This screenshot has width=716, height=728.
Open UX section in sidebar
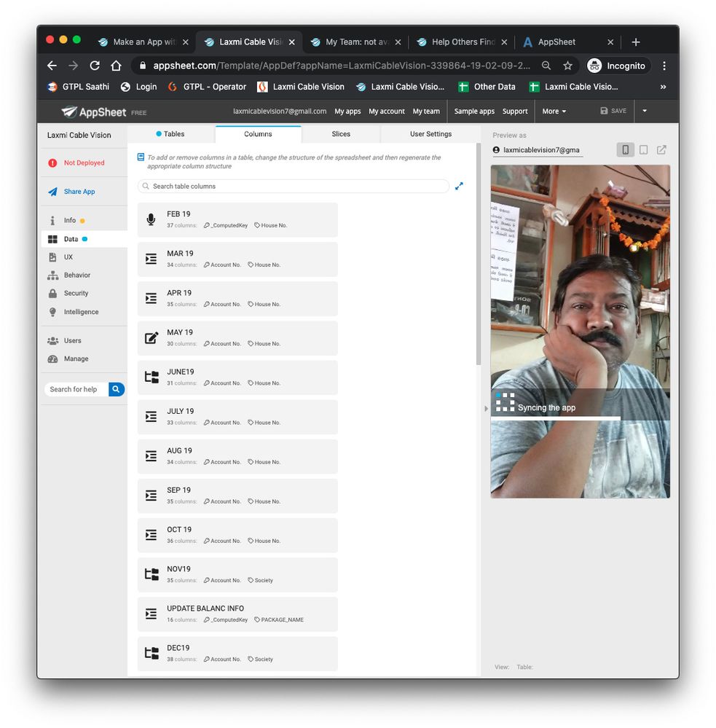(68, 257)
